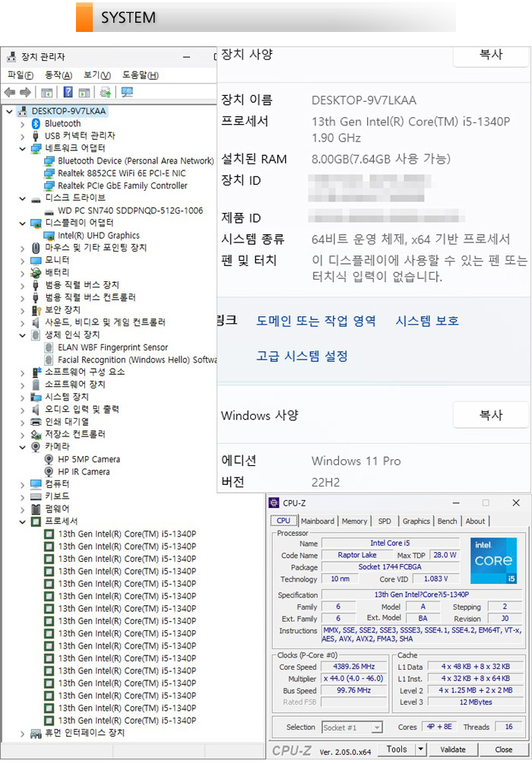Open the 보기(V) menu
This screenshot has width=532, height=764.
click(97, 75)
